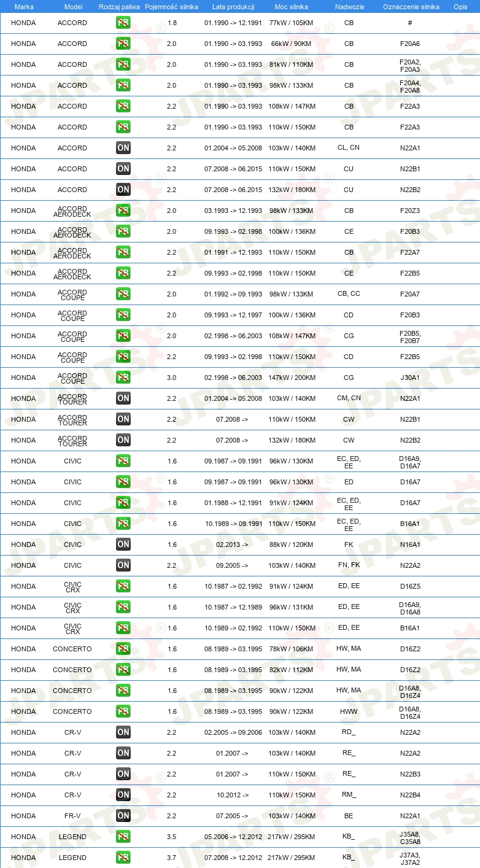Select the diesel icon in the CR-V N22B3 row

(x=123, y=774)
